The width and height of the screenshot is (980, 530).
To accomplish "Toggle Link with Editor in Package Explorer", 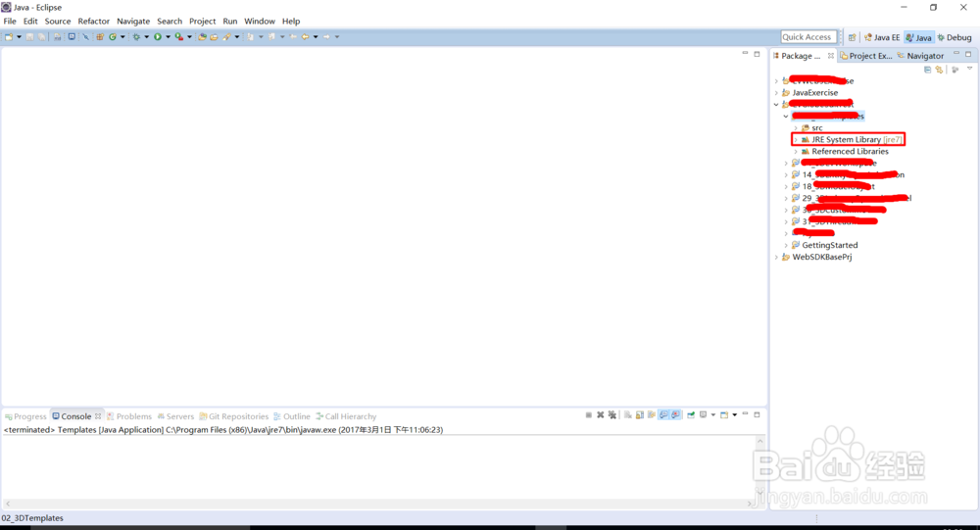I will pyautogui.click(x=939, y=70).
